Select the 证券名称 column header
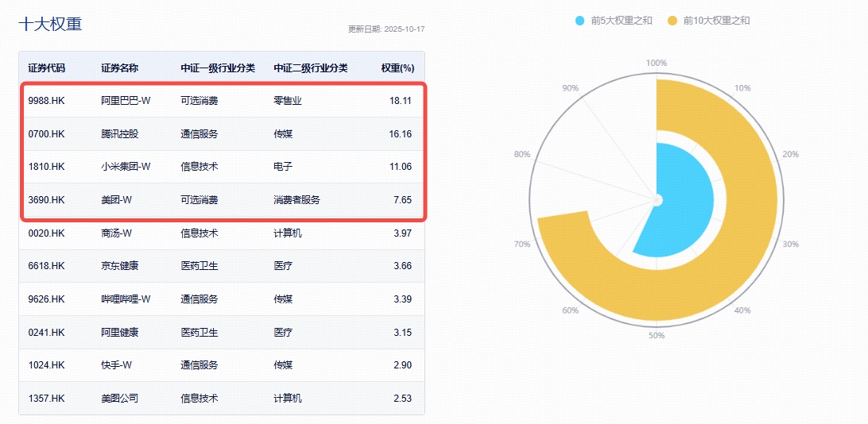Image resolution: width=868 pixels, height=424 pixels. 120,68
